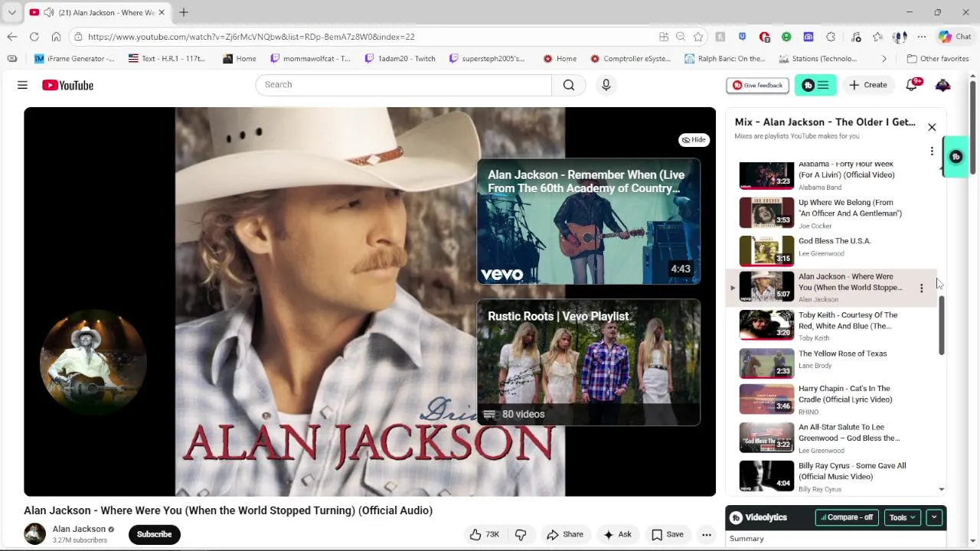
Task: Click the Ask button
Action: click(x=617, y=535)
